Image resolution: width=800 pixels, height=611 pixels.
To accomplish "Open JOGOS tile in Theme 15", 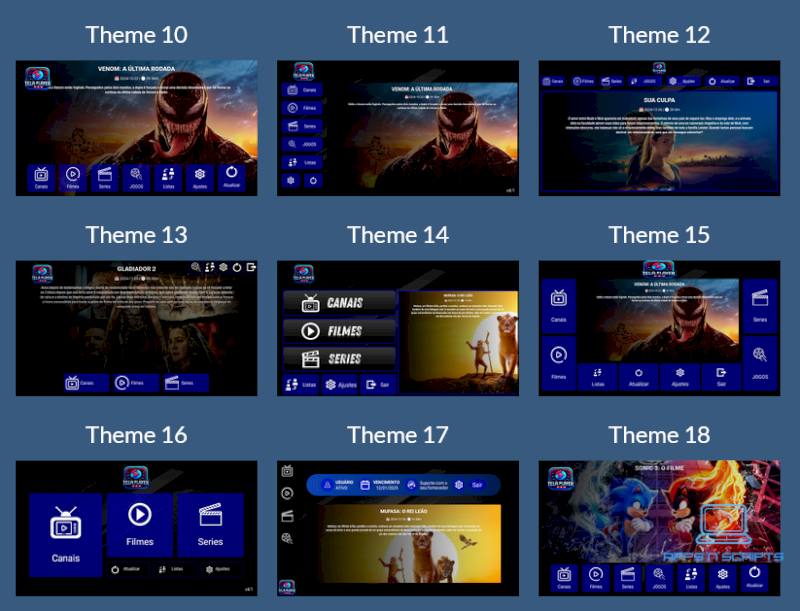I will tap(760, 363).
